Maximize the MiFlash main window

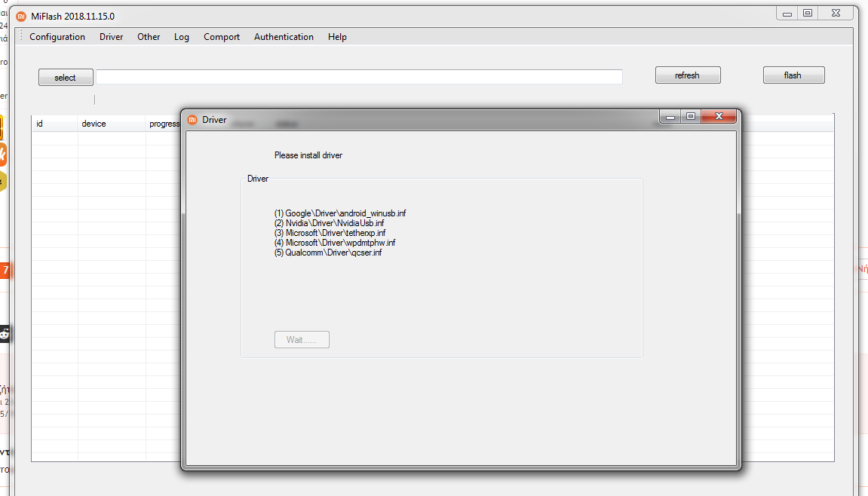(808, 13)
